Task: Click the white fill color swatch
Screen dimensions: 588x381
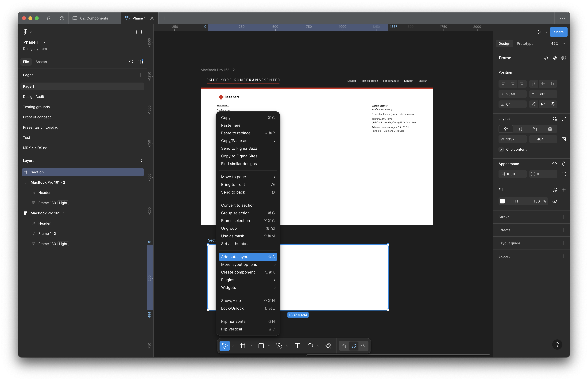Action: [502, 201]
